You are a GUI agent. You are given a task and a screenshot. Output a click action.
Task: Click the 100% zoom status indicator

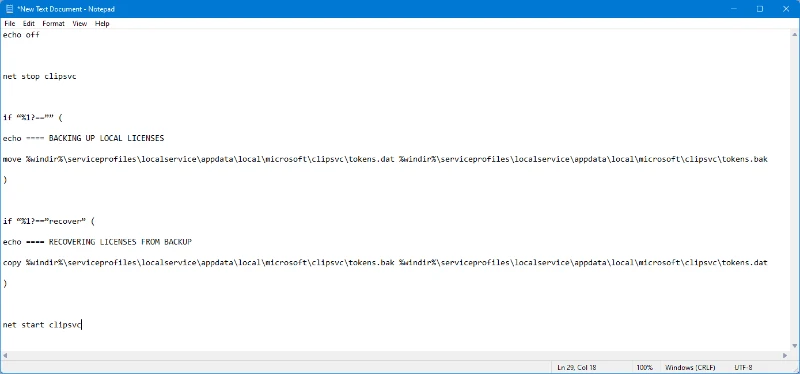645,367
